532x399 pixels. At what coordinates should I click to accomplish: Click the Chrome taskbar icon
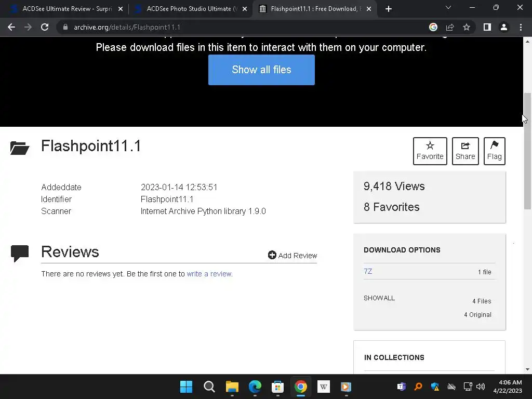point(301,387)
